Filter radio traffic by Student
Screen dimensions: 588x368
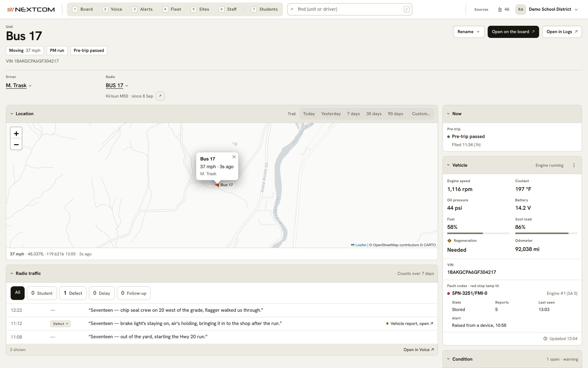[x=42, y=293]
